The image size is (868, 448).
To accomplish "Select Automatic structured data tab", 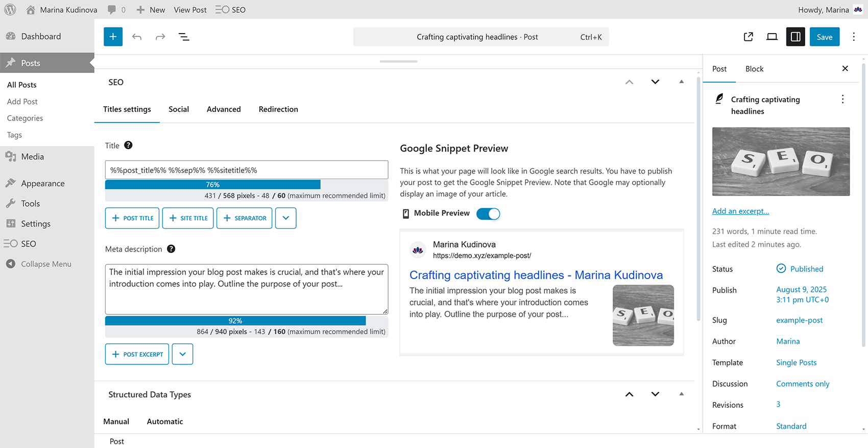I will click(x=165, y=421).
